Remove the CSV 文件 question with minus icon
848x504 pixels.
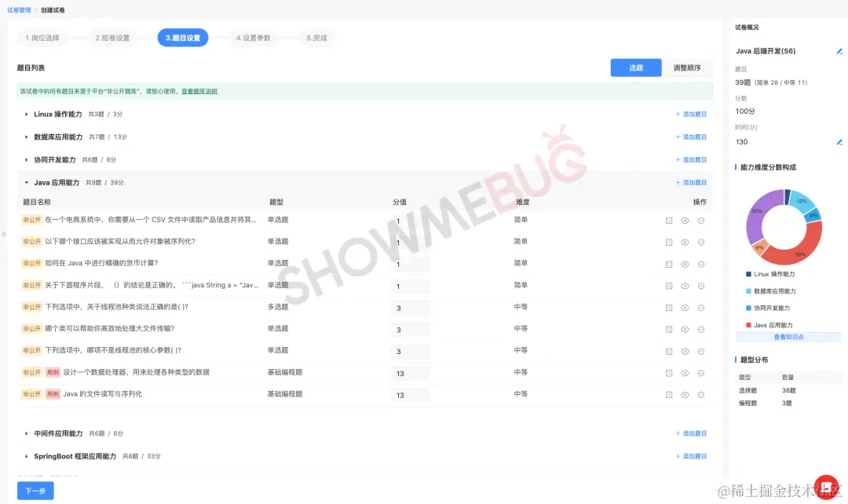(701, 221)
